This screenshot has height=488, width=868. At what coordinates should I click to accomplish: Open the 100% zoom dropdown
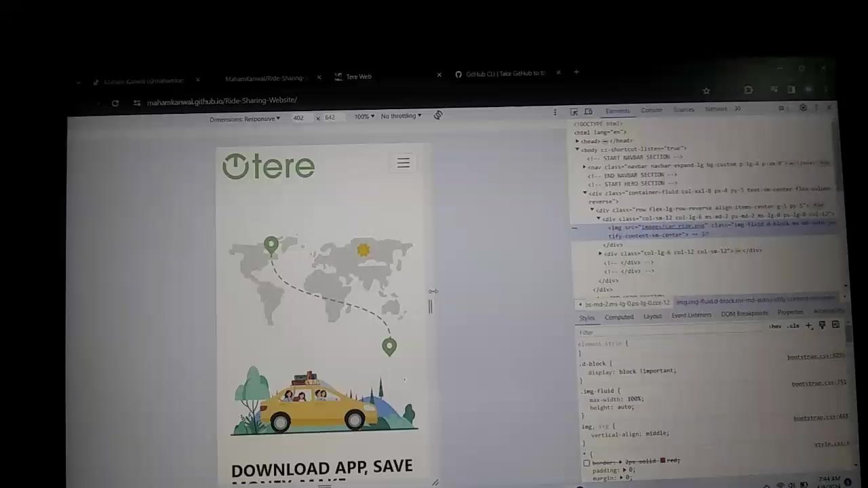pyautogui.click(x=364, y=117)
